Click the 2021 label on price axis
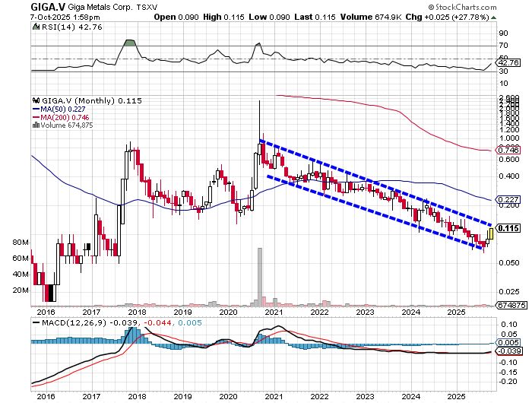 click(x=274, y=312)
